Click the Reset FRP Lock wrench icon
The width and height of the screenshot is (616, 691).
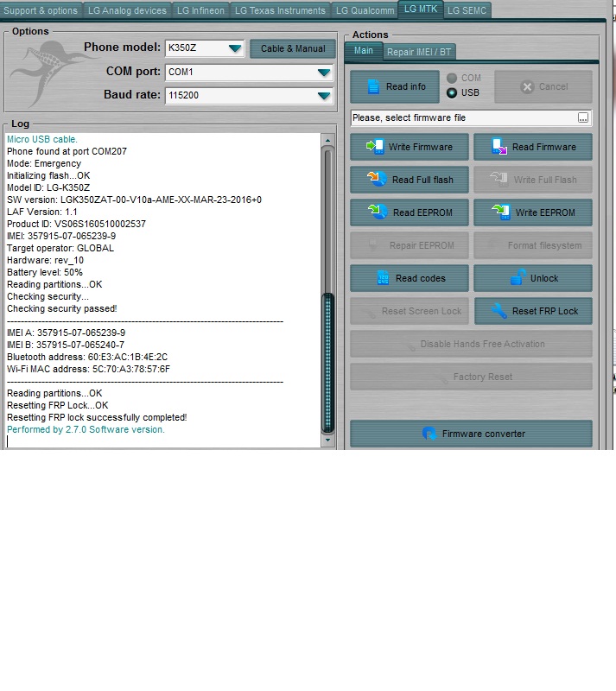[499, 311]
